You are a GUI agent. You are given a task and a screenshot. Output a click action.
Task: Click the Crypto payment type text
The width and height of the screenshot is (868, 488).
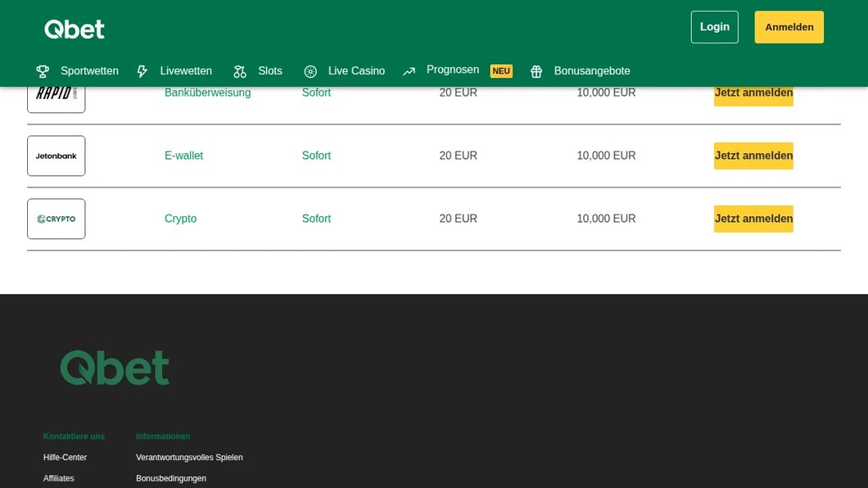(180, 219)
